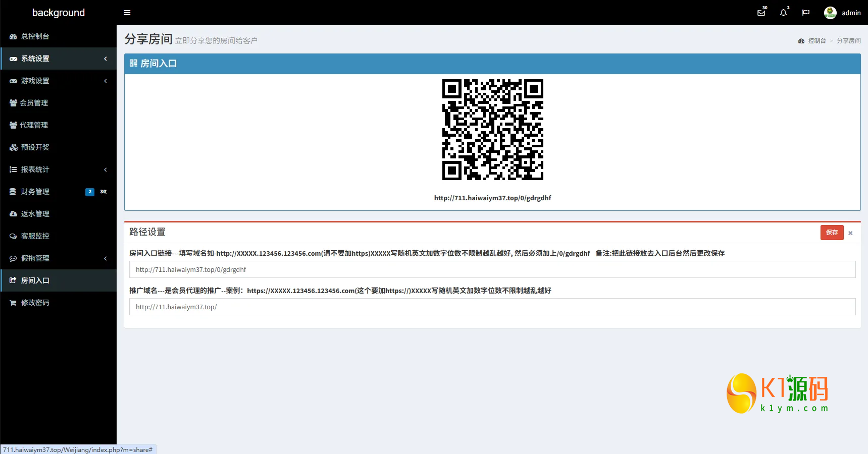868x454 pixels.
Task: Click the admin username in the header
Action: 851,13
